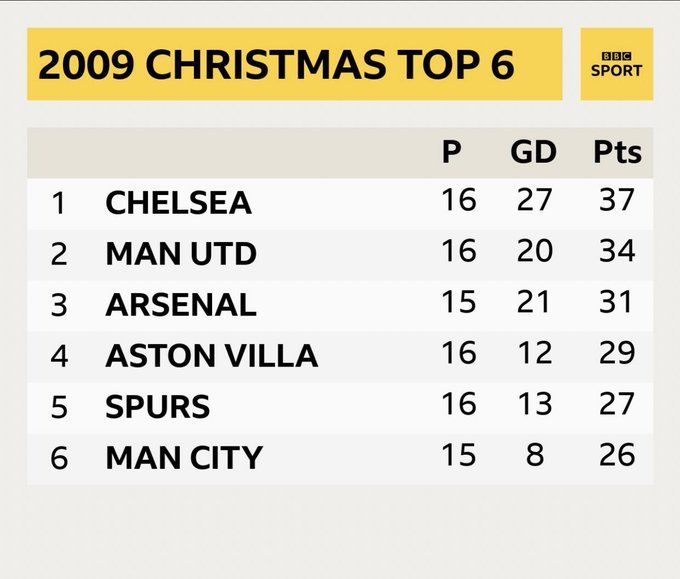Click Aston Villa's 29 points value
This screenshot has width=680, height=579.
pos(616,353)
